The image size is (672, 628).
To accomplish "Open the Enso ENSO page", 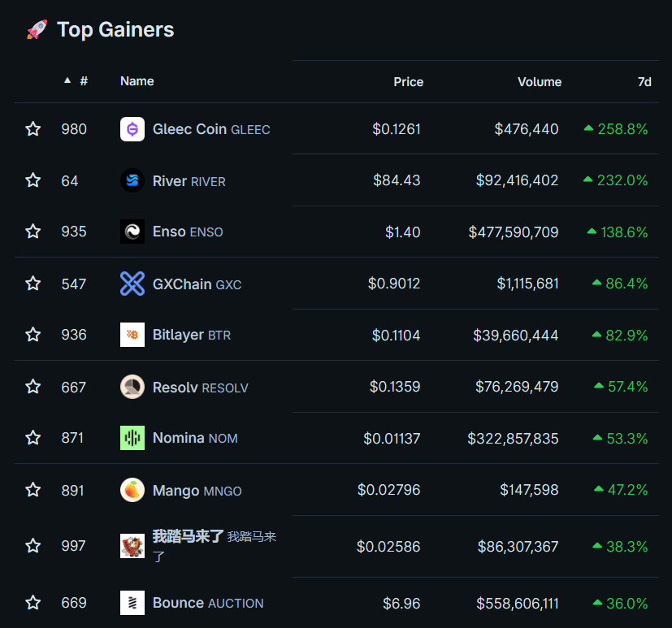I will 188,232.
